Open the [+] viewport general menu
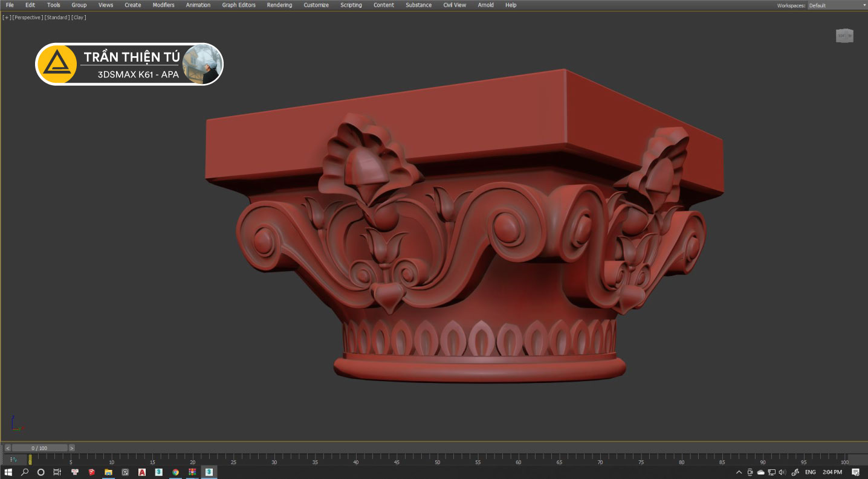 tap(7, 18)
